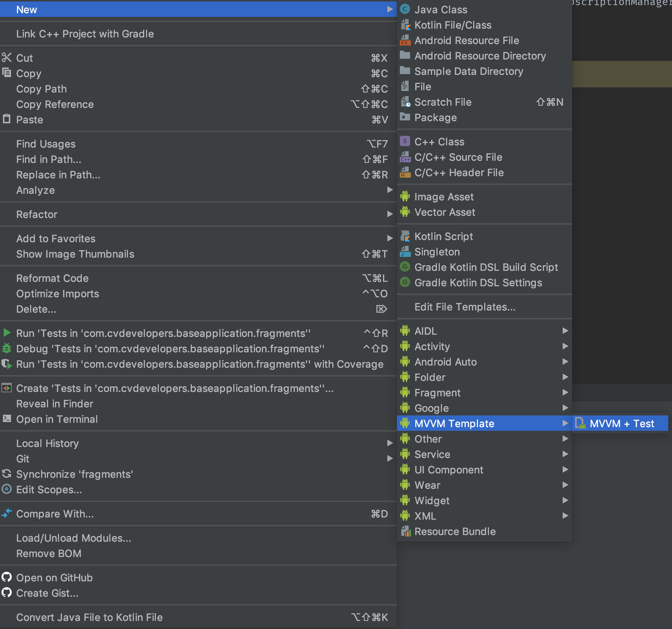The height and width of the screenshot is (629, 672).
Task: Choose Create 'Tests in fragments' configuration entry
Action: 198,388
